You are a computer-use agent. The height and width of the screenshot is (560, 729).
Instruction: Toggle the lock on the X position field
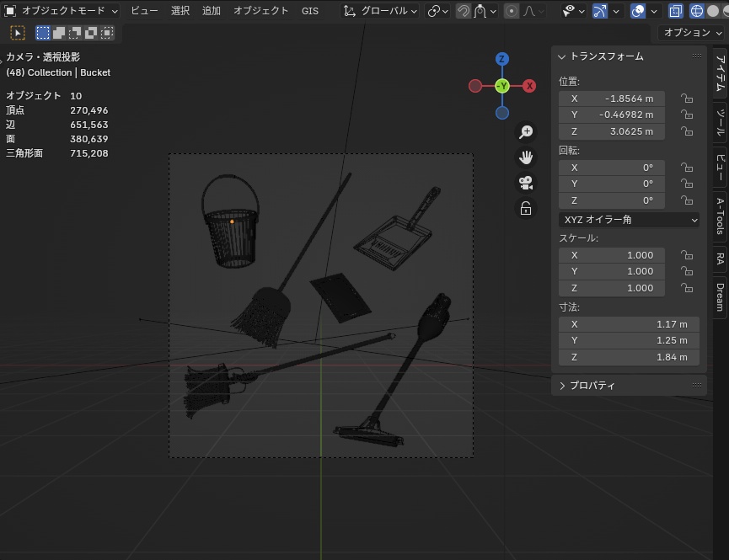pos(687,98)
